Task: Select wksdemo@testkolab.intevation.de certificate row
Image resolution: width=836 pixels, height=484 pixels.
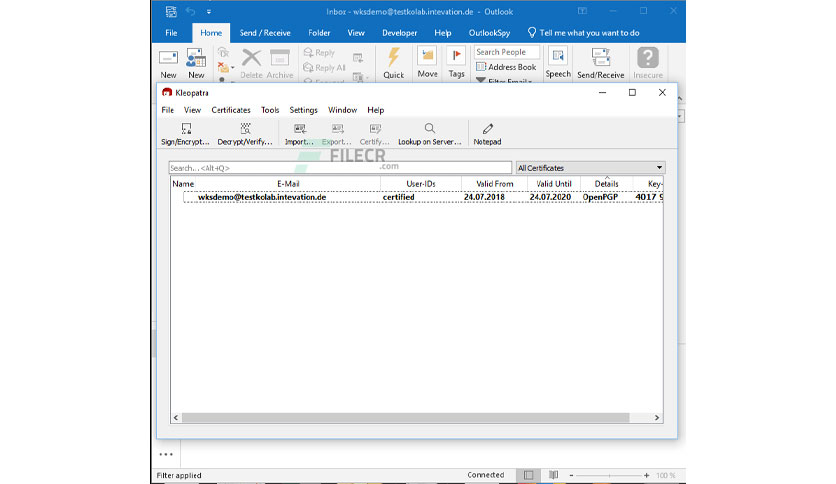Action: [x=423, y=197]
